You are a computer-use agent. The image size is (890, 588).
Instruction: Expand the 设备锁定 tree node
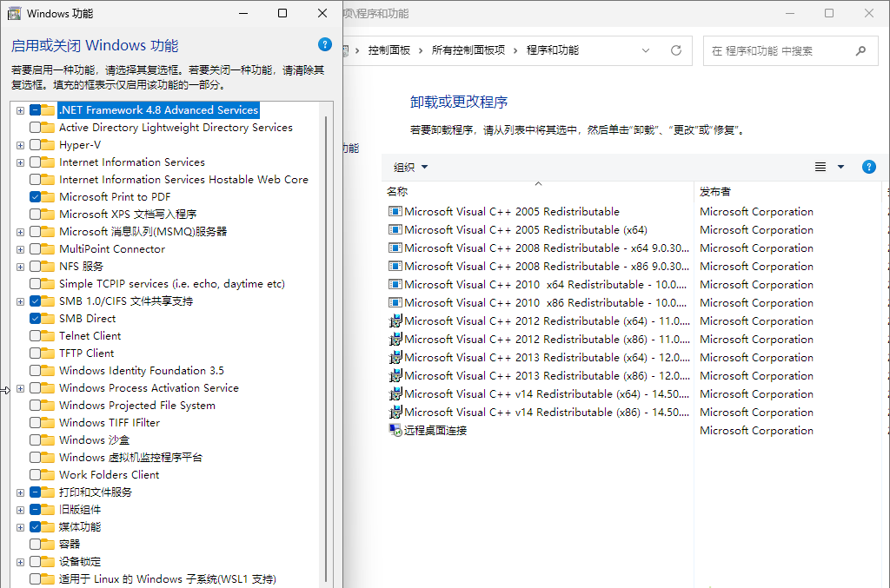tap(21, 562)
